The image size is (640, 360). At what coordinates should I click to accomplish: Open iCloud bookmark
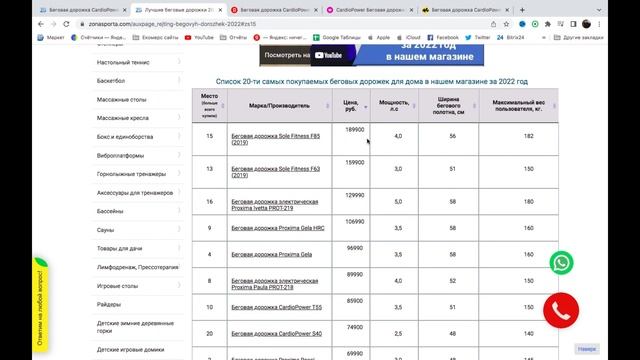click(409, 38)
